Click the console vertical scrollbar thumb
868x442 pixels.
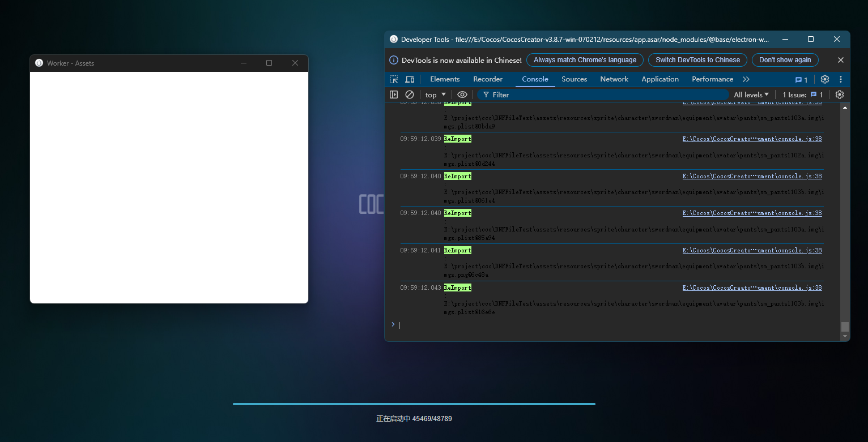(x=845, y=327)
